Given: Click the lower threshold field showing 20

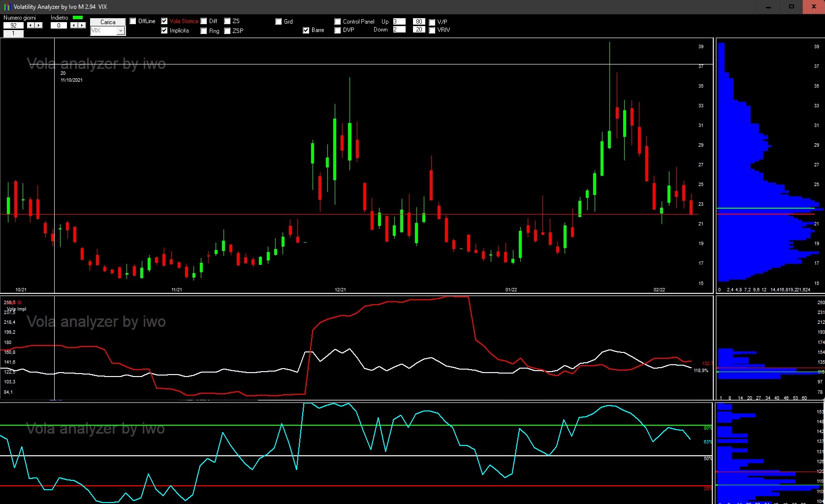Looking at the screenshot, I should pos(418,30).
